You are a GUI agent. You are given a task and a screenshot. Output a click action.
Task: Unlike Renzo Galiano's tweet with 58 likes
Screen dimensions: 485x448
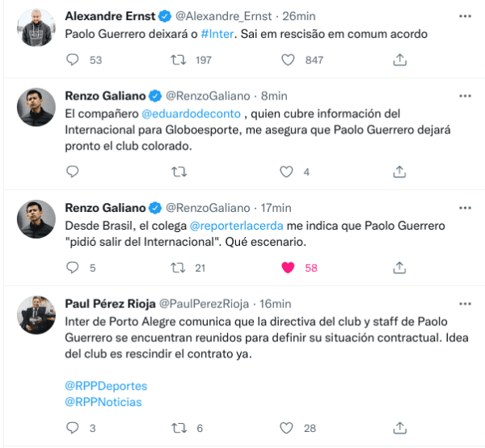point(289,268)
